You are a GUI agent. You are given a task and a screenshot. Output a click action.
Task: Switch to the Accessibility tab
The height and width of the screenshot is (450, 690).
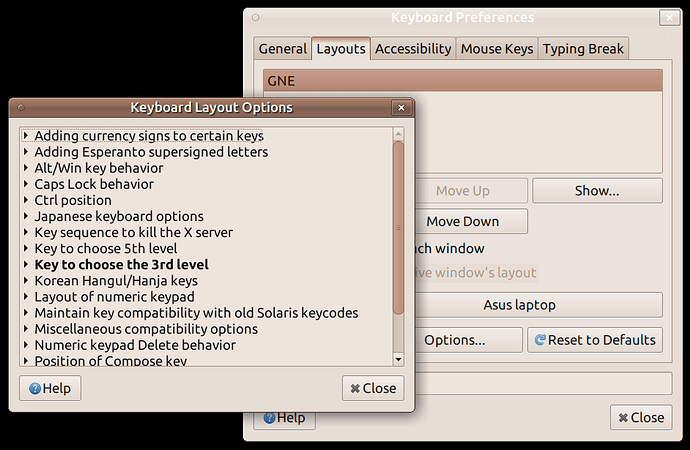coord(413,48)
